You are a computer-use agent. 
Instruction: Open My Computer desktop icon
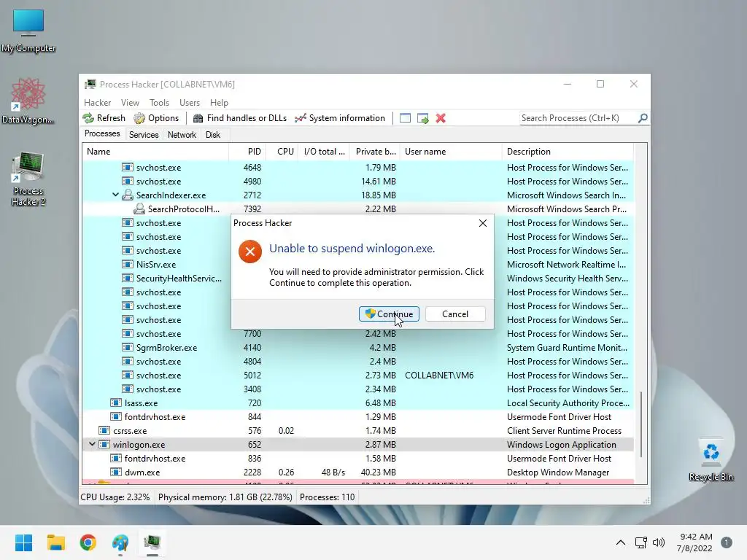click(x=28, y=31)
